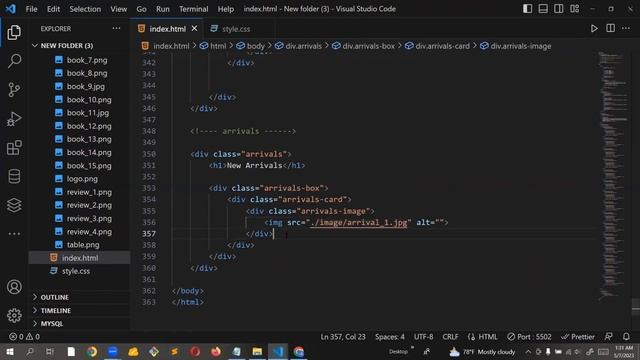Split the editor to the right
The height and width of the screenshot is (360, 640).
point(611,28)
